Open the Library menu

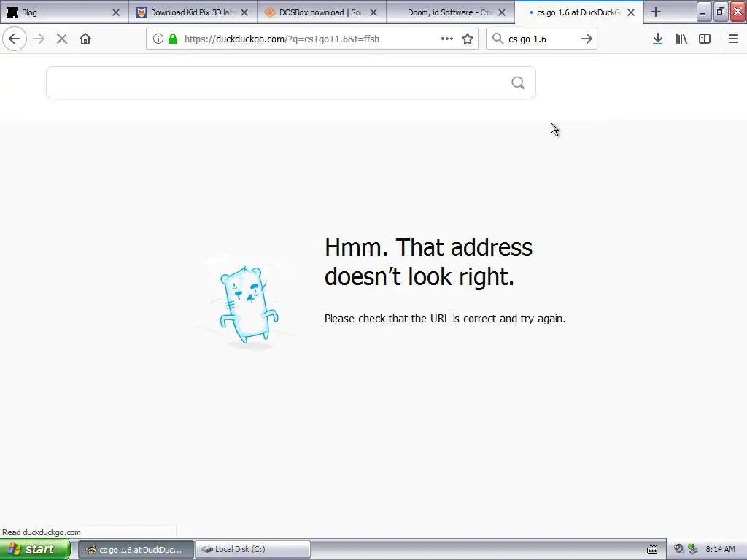pos(681,39)
